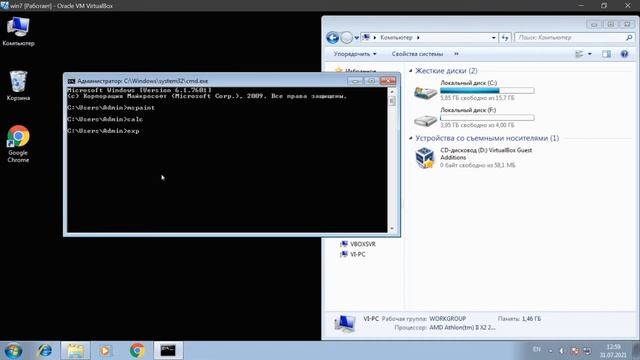Toggle the Explorer preview pane button
The image size is (640, 360).
point(607,54)
